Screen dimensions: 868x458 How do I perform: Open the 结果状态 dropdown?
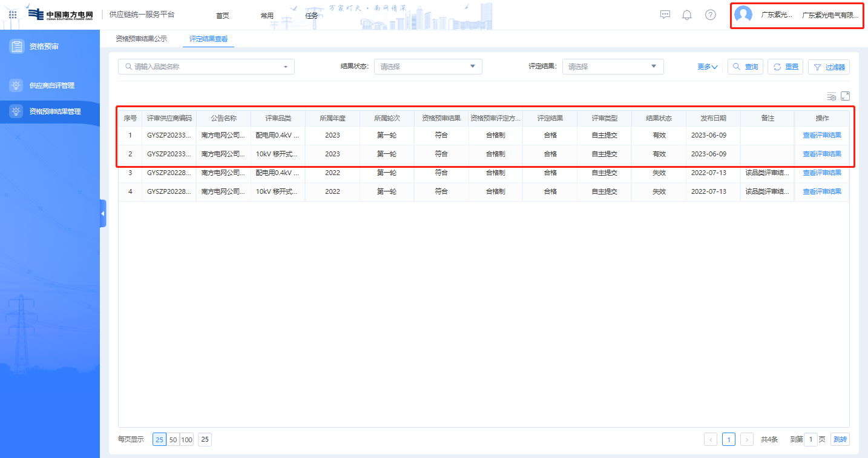(x=427, y=67)
